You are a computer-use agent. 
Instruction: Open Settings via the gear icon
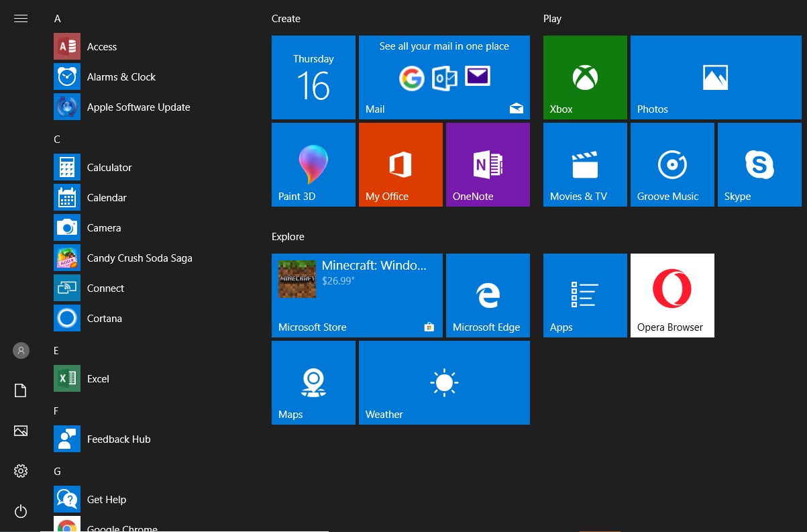click(20, 471)
